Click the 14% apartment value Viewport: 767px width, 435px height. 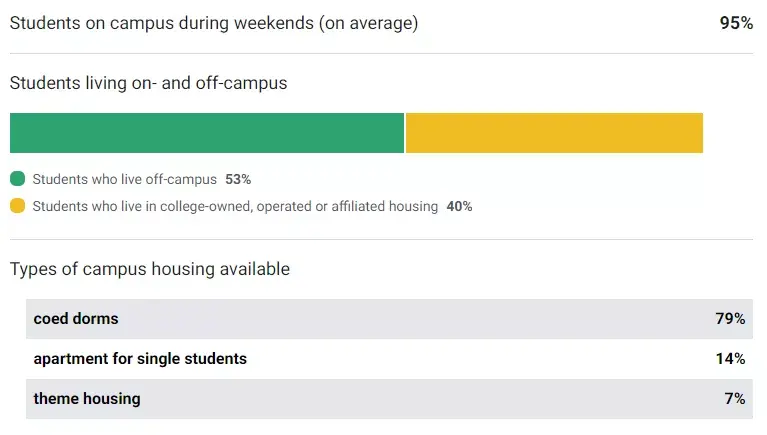[730, 359]
